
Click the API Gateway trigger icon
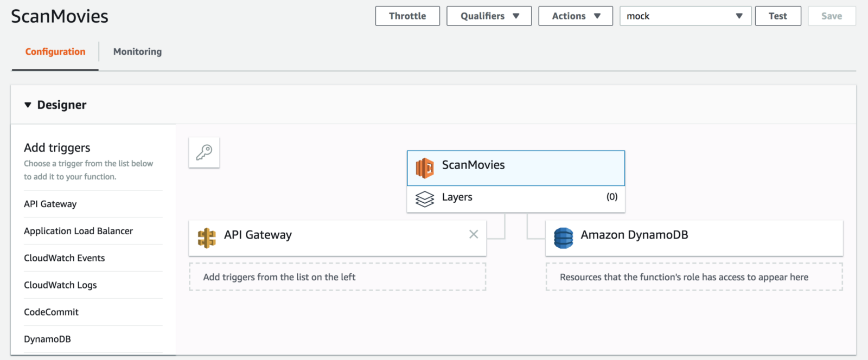207,238
